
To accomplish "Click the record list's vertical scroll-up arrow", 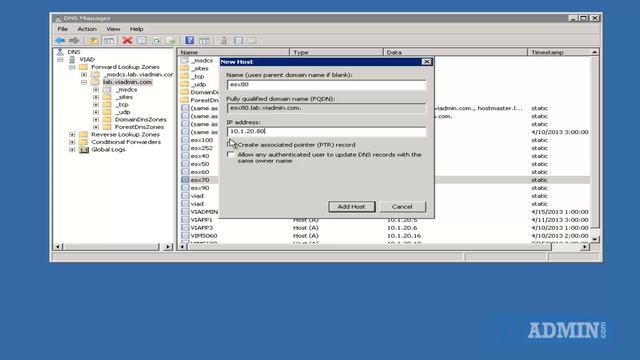I will click(x=595, y=52).
